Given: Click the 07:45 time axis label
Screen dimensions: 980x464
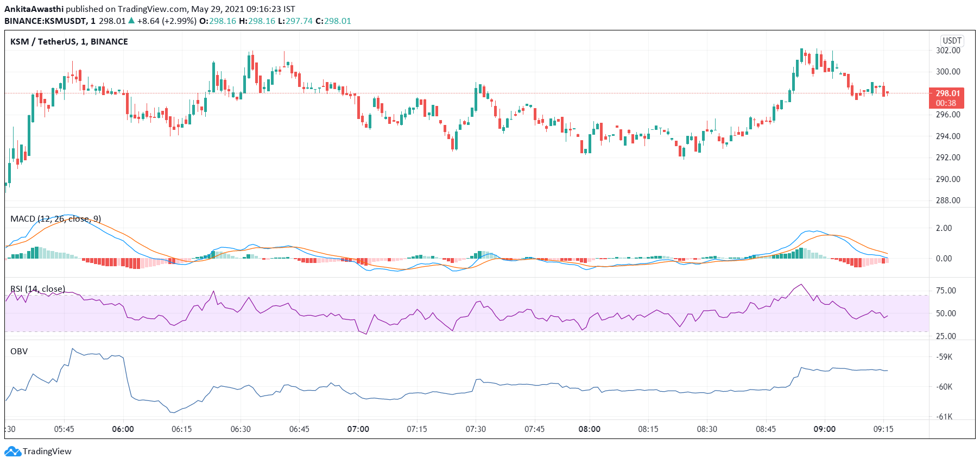Looking at the screenshot, I should 534,429.
